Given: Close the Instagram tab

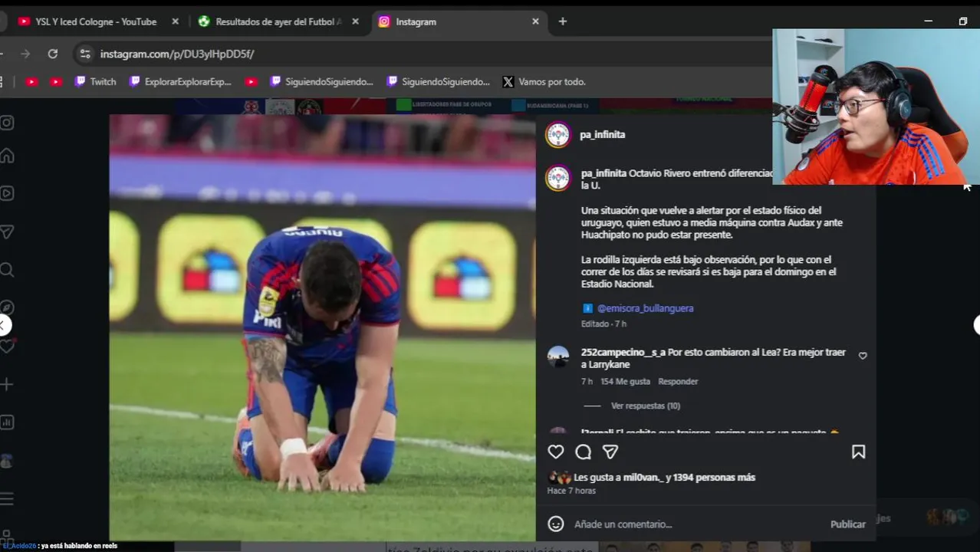Looking at the screenshot, I should 535,21.
